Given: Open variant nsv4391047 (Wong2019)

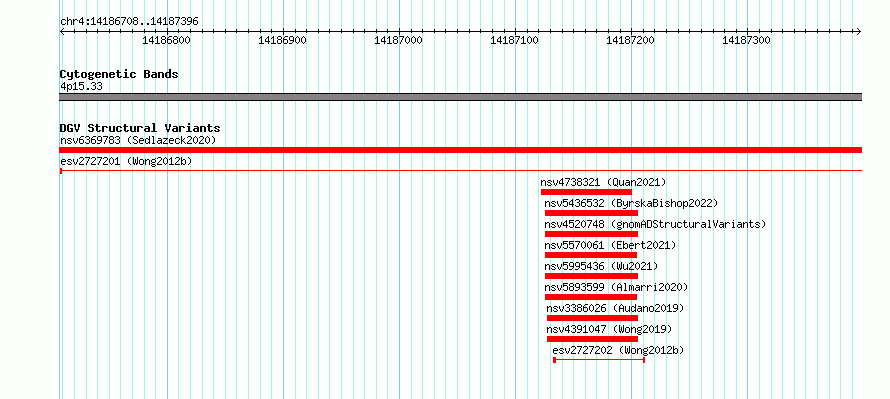Looking at the screenshot, I should [x=609, y=329].
